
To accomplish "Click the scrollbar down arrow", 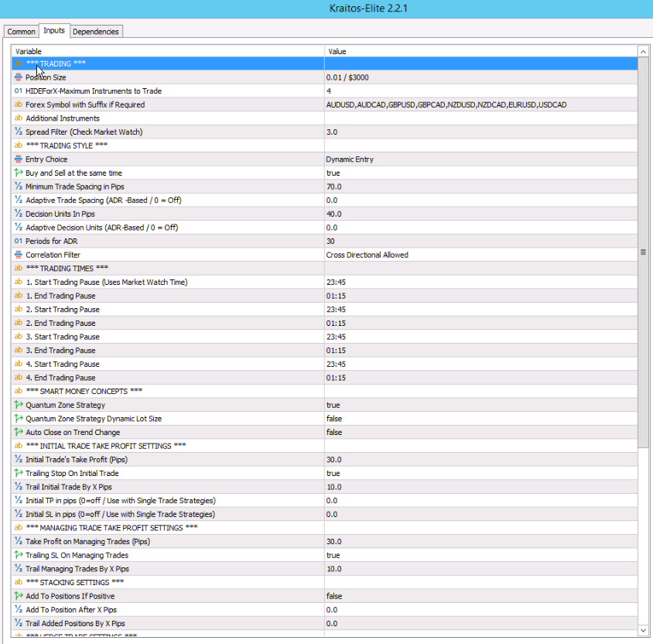I will click(x=643, y=630).
